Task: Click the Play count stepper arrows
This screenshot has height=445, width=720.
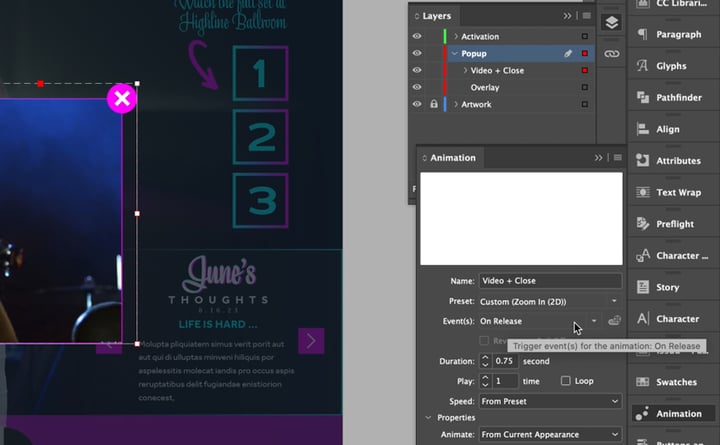Action: [485, 381]
